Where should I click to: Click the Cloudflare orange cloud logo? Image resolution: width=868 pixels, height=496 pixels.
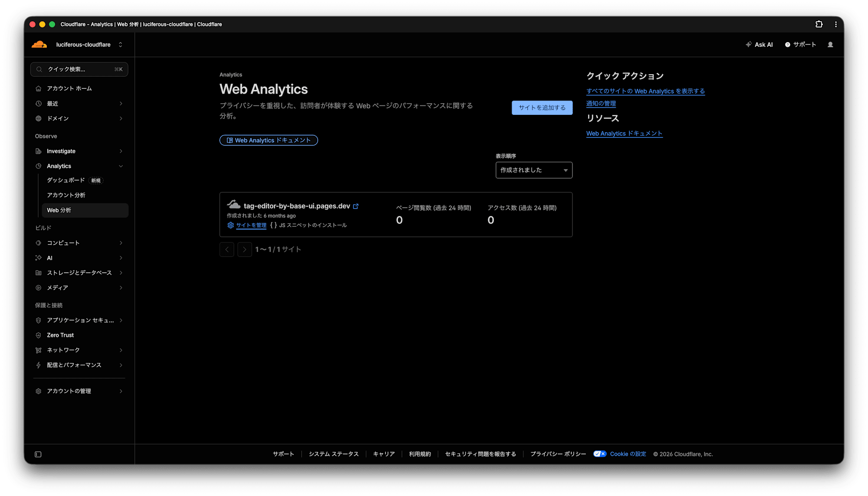[39, 44]
